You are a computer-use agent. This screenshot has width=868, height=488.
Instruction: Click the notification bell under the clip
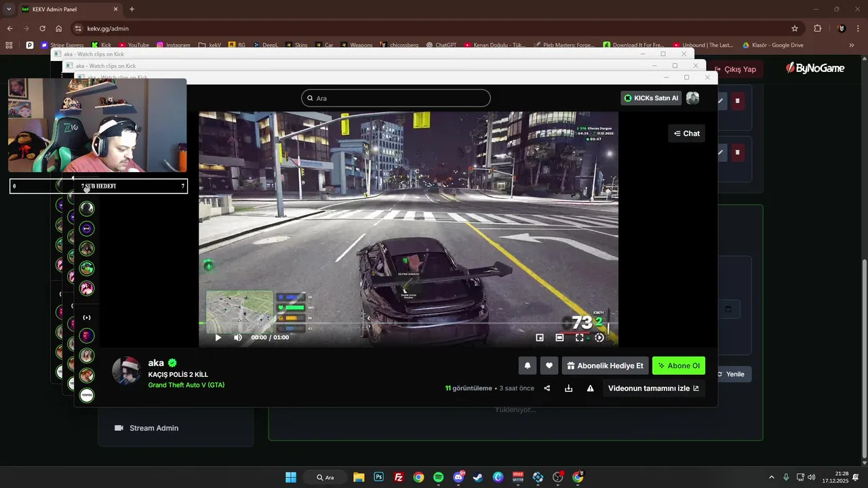tap(528, 366)
